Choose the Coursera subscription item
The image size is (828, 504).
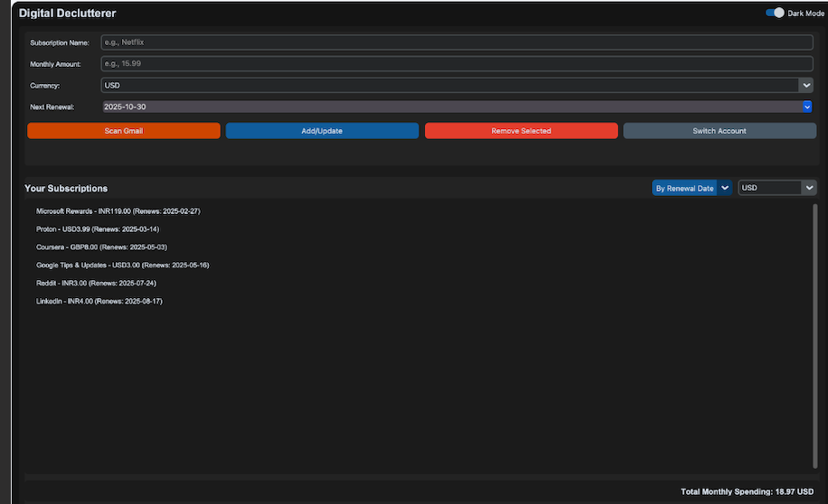tap(101, 247)
